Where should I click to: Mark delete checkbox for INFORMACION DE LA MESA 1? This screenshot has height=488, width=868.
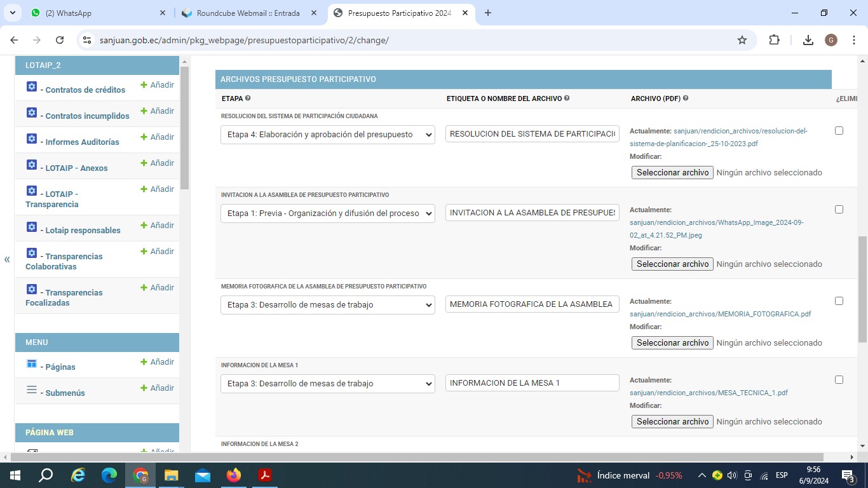pos(839,380)
